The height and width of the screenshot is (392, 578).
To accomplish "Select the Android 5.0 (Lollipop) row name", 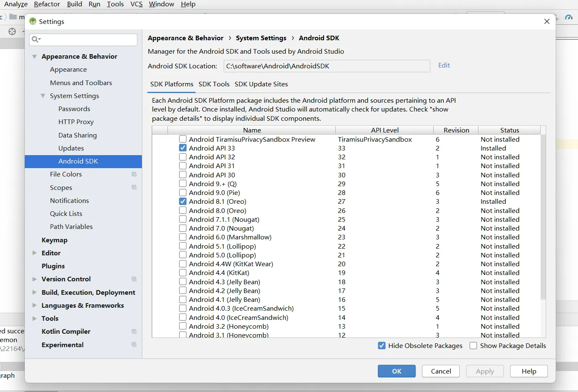I will pyautogui.click(x=222, y=255).
